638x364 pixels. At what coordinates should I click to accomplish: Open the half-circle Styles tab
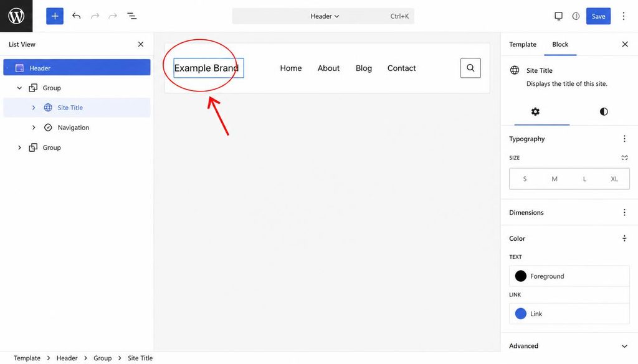tap(604, 112)
